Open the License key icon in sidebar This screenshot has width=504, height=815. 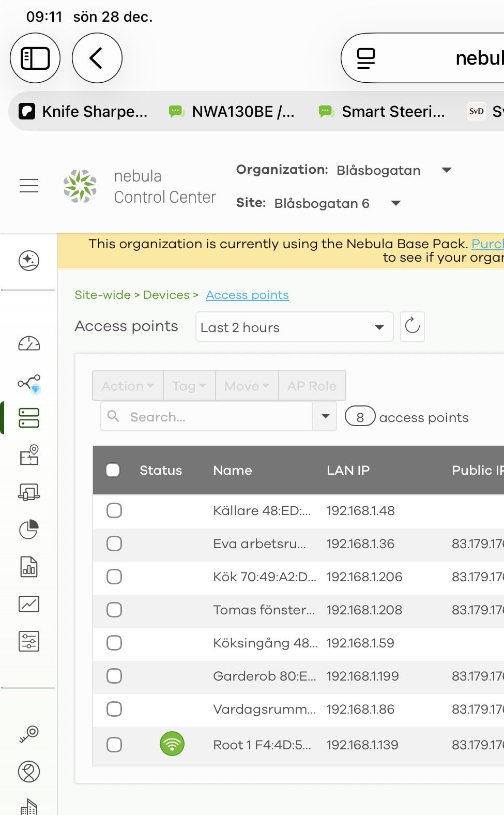point(29,734)
